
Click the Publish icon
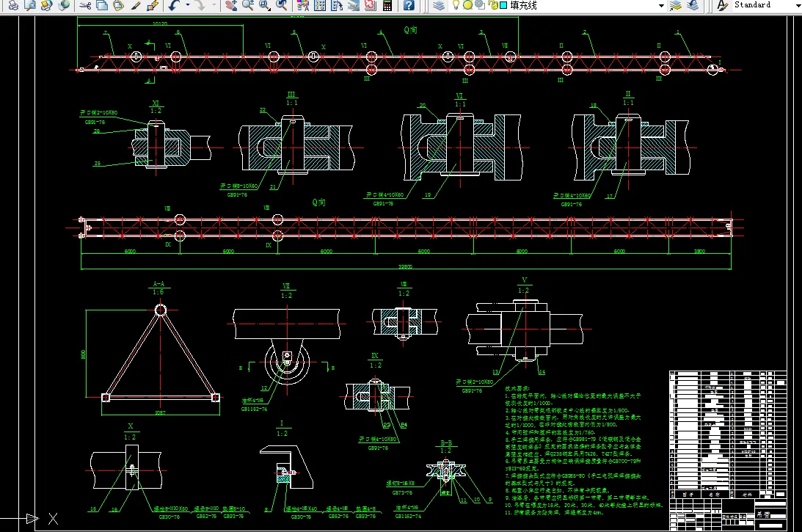[46, 5]
